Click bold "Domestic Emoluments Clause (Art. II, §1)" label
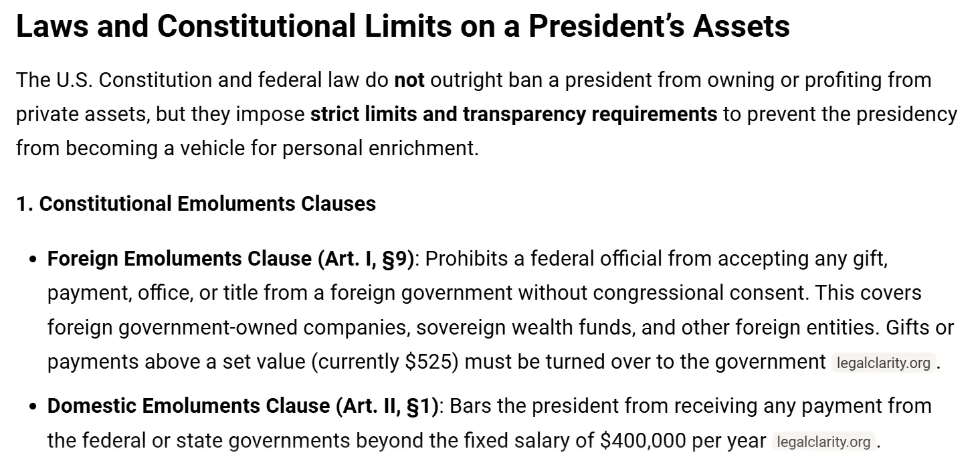The width and height of the screenshot is (980, 463). tap(242, 405)
